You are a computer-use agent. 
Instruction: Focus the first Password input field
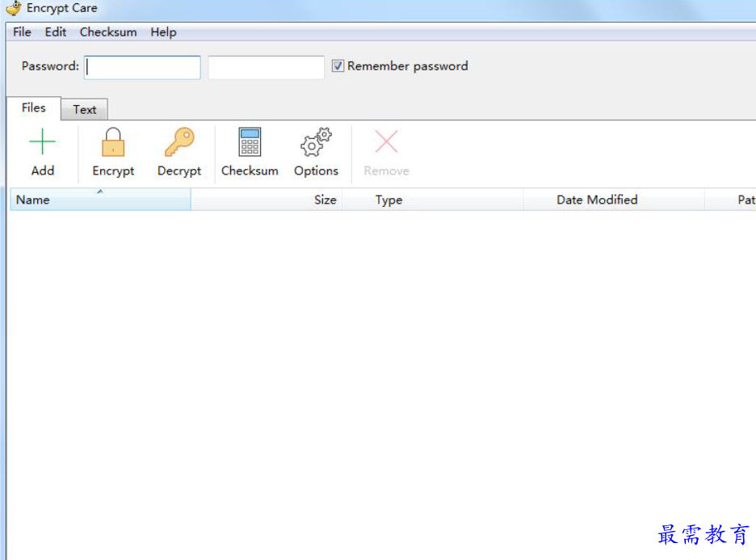142,68
